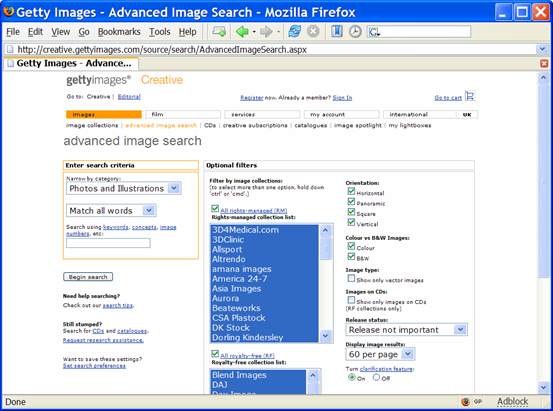Click the shopping cart icon
This screenshot has height=411, width=553.
pyautogui.click(x=470, y=96)
